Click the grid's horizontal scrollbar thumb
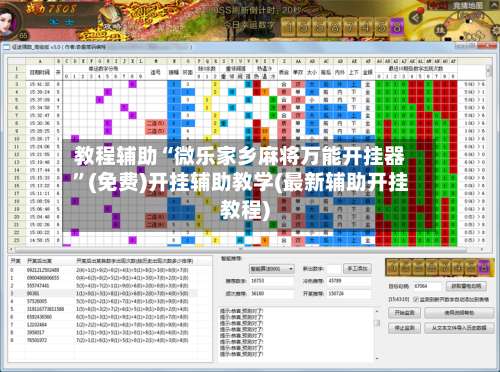500x372 pixels. (240, 249)
